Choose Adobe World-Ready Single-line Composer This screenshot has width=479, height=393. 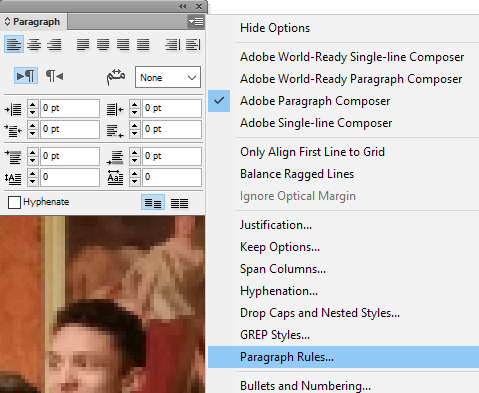352,57
